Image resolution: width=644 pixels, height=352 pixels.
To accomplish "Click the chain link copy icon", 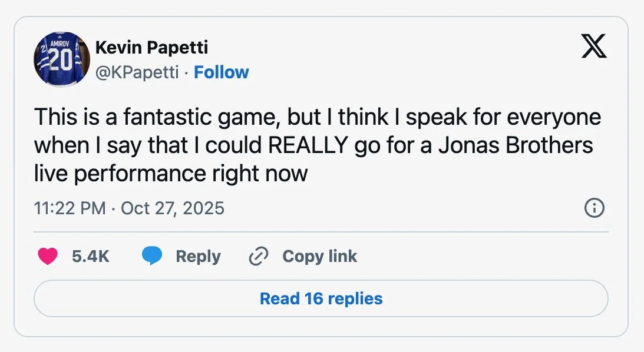I will 259,256.
